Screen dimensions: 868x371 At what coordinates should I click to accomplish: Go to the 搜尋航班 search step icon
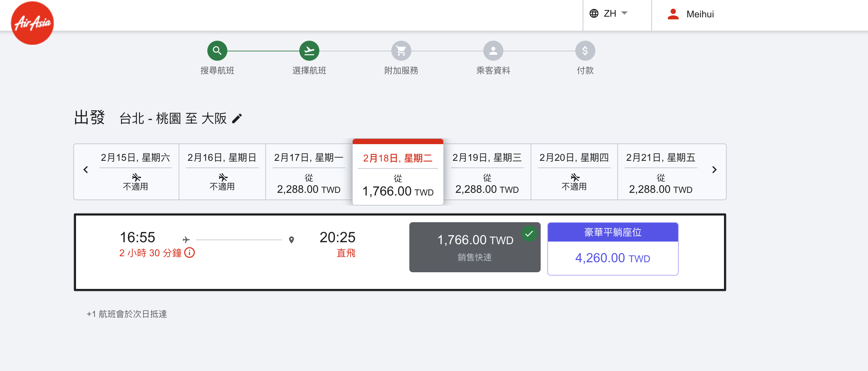coord(217,51)
